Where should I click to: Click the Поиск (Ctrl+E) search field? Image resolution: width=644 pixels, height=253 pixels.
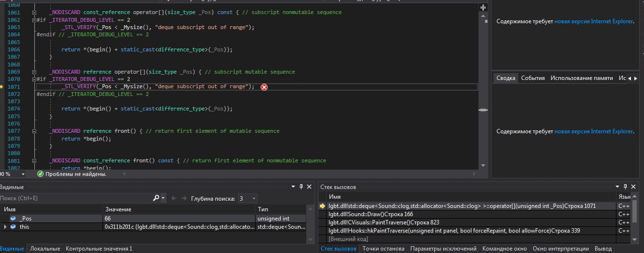pos(75,199)
